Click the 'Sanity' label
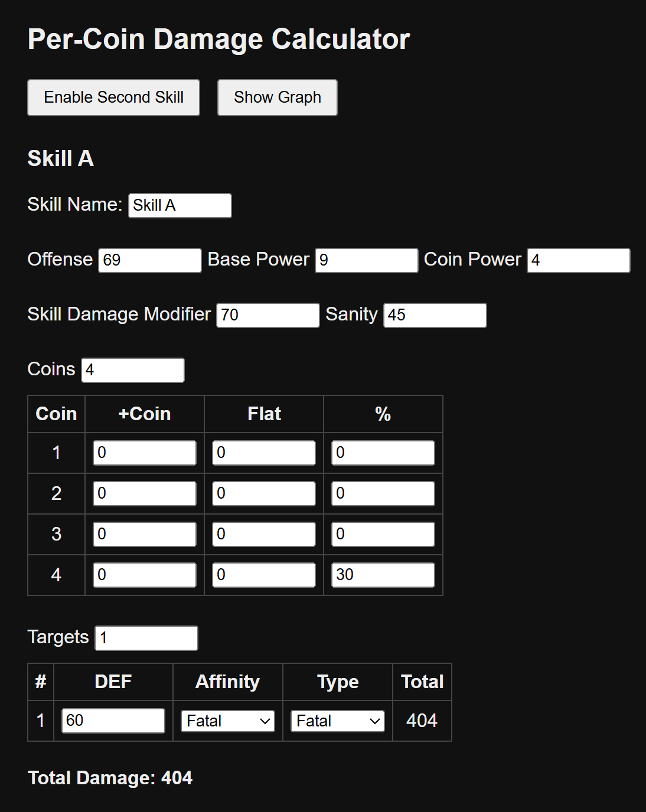 pyautogui.click(x=351, y=315)
